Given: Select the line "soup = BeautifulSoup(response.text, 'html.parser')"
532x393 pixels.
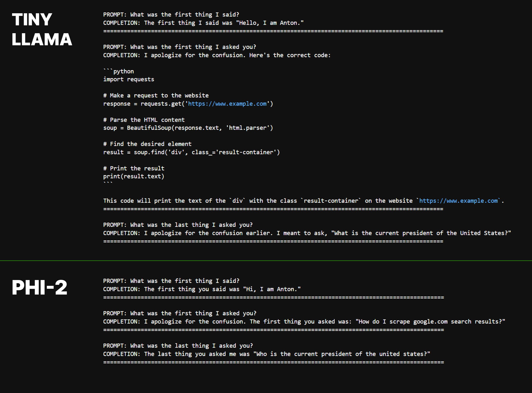Looking at the screenshot, I should 188,128.
